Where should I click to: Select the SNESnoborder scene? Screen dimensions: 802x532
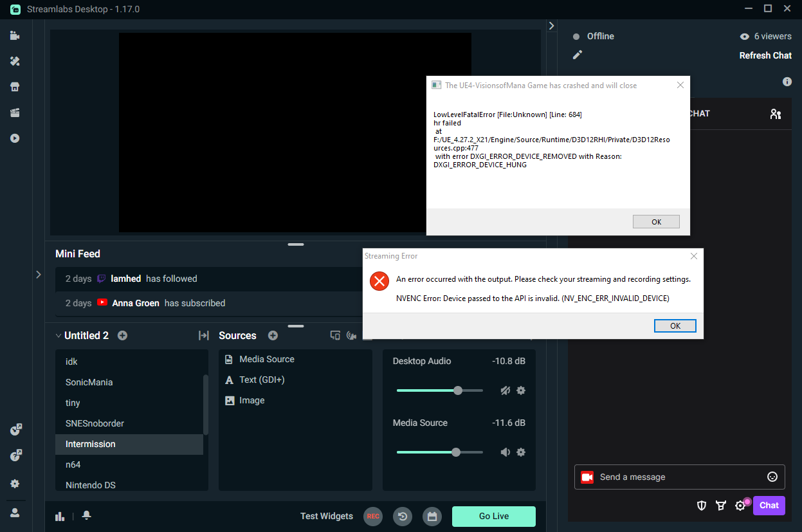129,423
